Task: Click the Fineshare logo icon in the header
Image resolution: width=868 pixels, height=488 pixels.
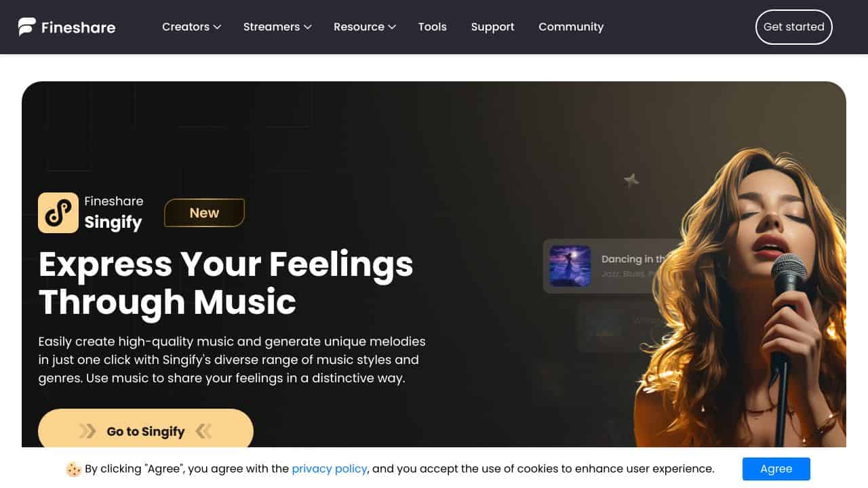Action: tap(27, 27)
